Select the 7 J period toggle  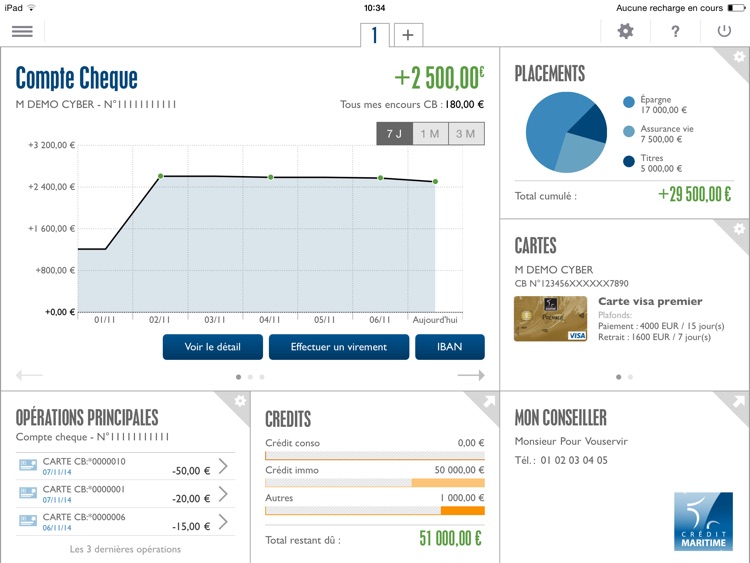click(394, 133)
